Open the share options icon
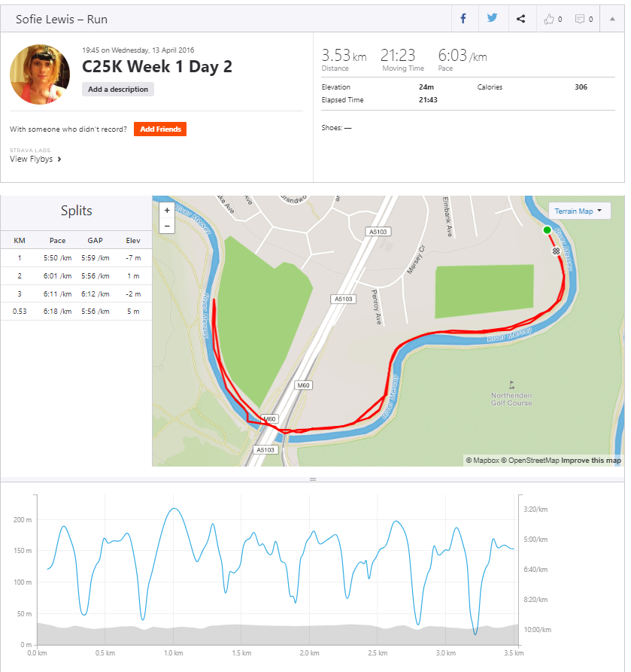Viewport: 631px width, 672px height. coord(520,19)
